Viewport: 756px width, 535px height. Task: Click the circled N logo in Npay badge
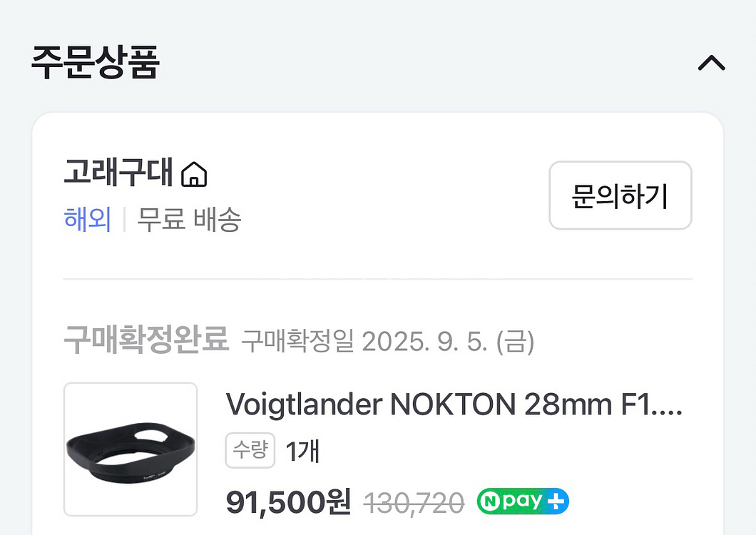click(x=490, y=501)
